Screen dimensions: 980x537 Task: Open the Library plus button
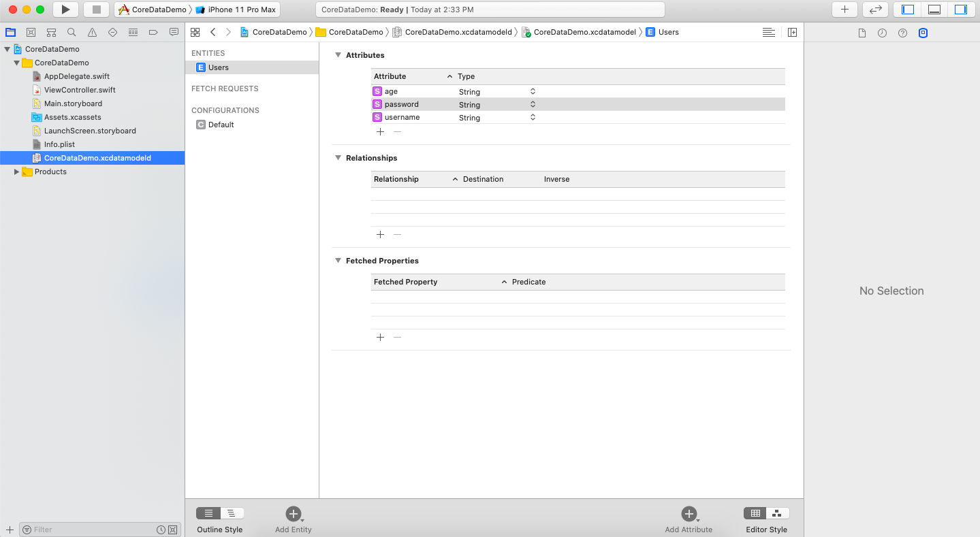click(x=844, y=10)
